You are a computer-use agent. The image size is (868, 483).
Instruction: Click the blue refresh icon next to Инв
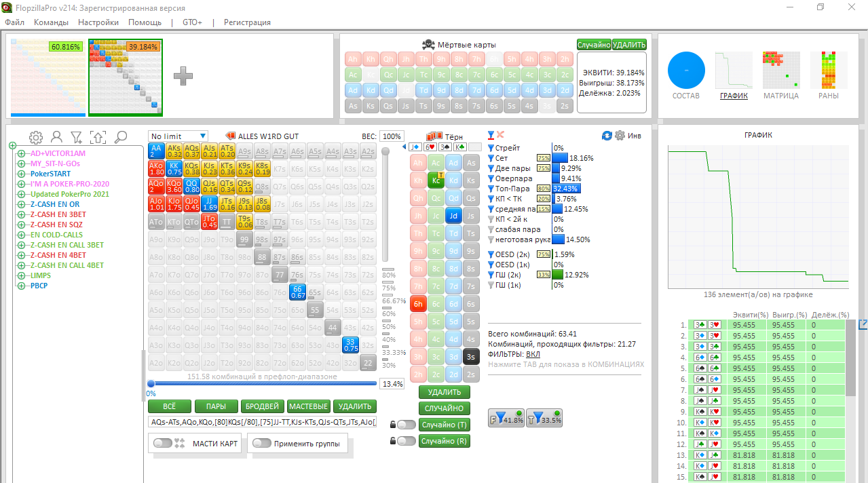[607, 136]
